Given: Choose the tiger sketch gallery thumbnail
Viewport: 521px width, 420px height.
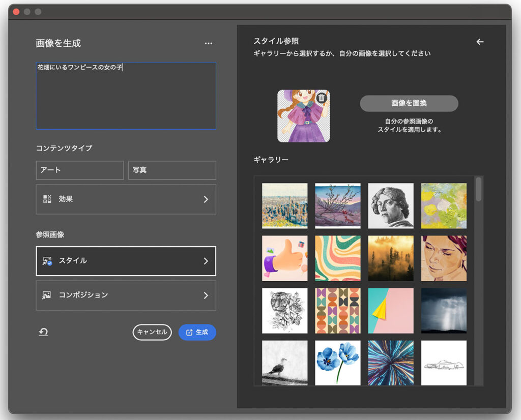Looking at the screenshot, I should tap(284, 310).
